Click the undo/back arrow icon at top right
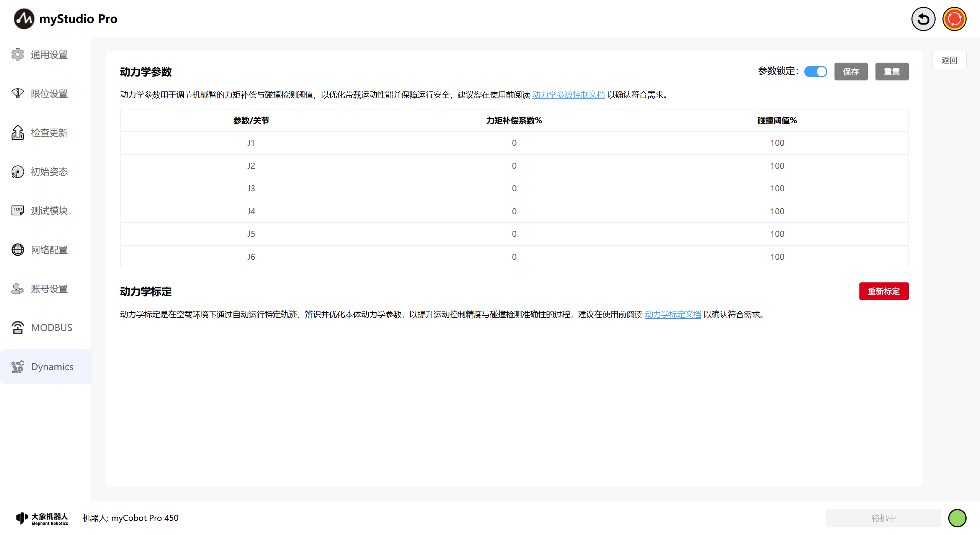 click(x=923, y=19)
